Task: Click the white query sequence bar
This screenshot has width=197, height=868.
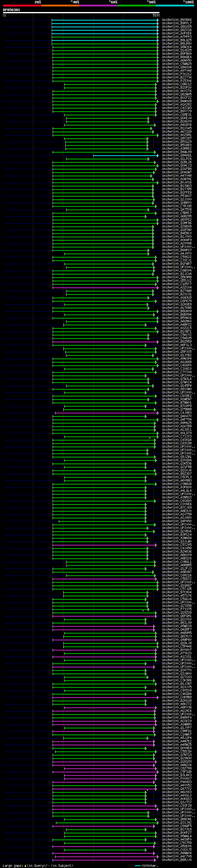Action: tap(81, 13)
